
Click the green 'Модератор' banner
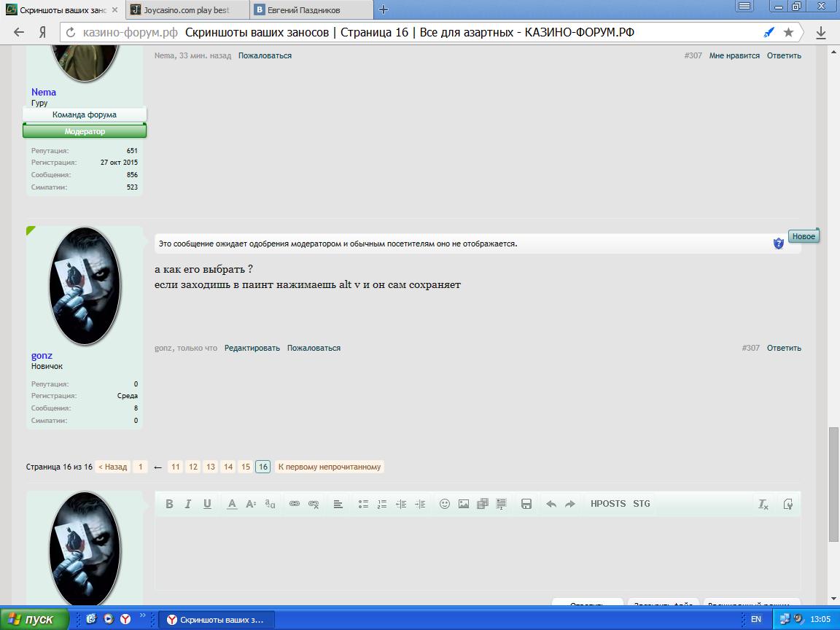(85, 131)
